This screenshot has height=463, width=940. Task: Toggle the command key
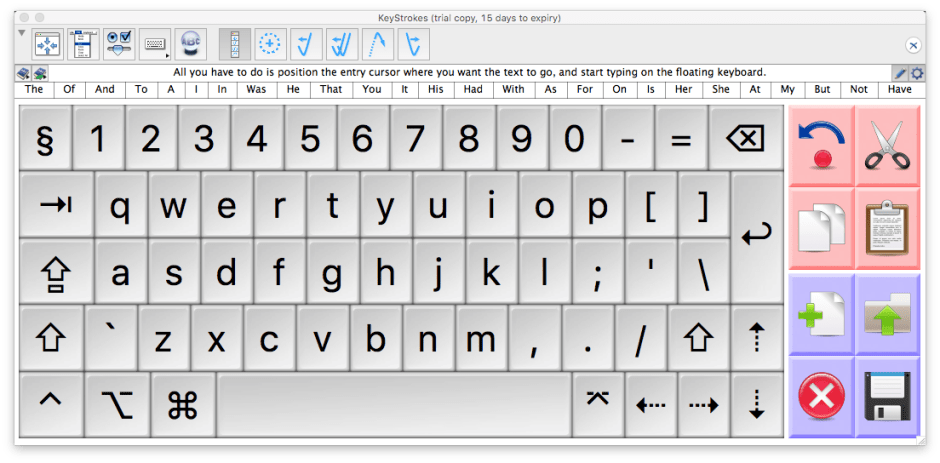coord(182,404)
